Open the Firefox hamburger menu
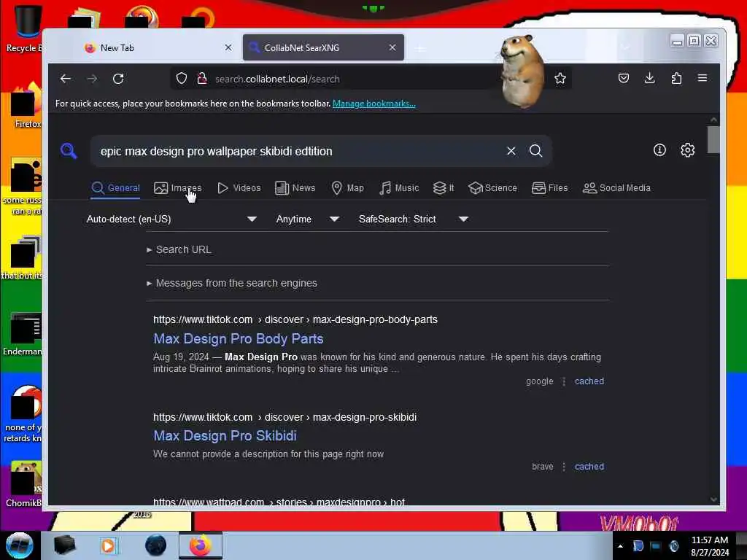 (703, 78)
